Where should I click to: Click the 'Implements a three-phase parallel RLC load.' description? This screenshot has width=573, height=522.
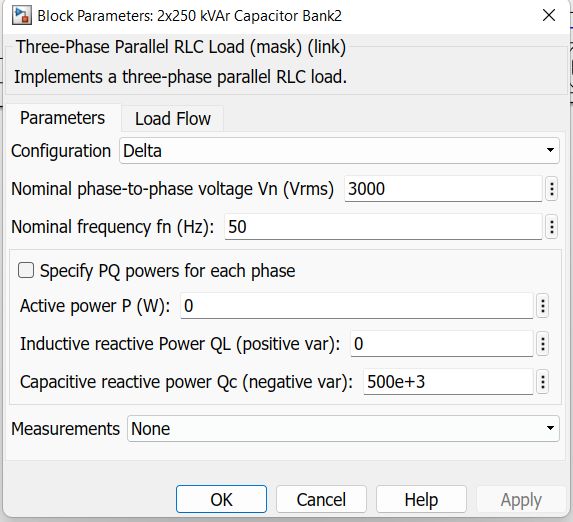180,77
